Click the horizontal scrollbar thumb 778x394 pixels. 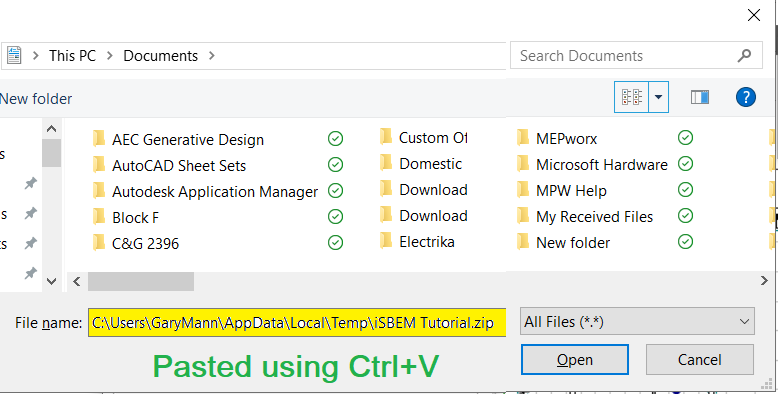click(141, 281)
